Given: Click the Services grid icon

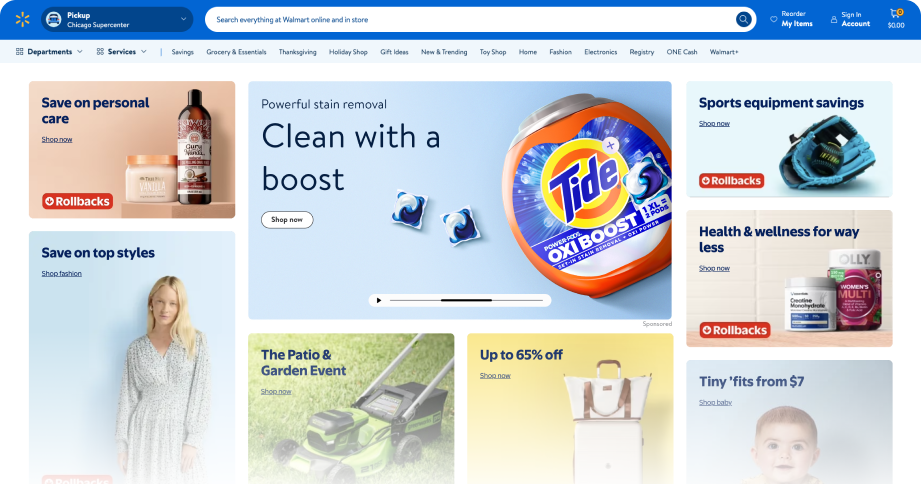Looking at the screenshot, I should 100,52.
